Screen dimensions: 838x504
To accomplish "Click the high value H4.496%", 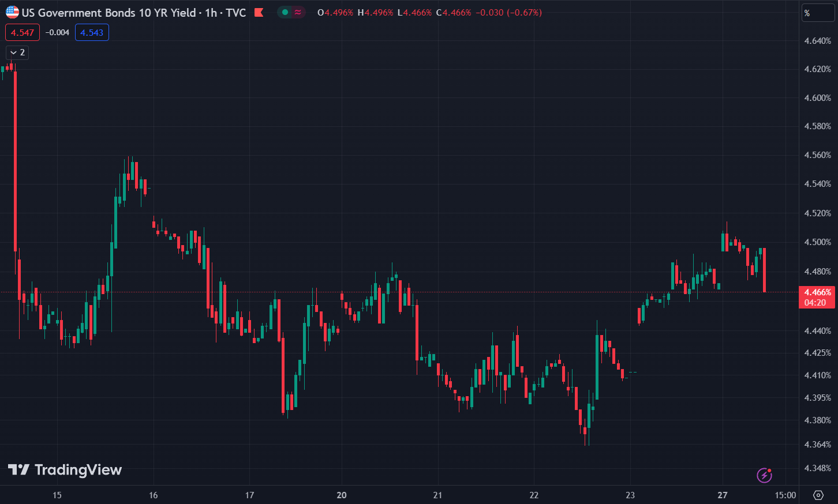I will coord(375,12).
